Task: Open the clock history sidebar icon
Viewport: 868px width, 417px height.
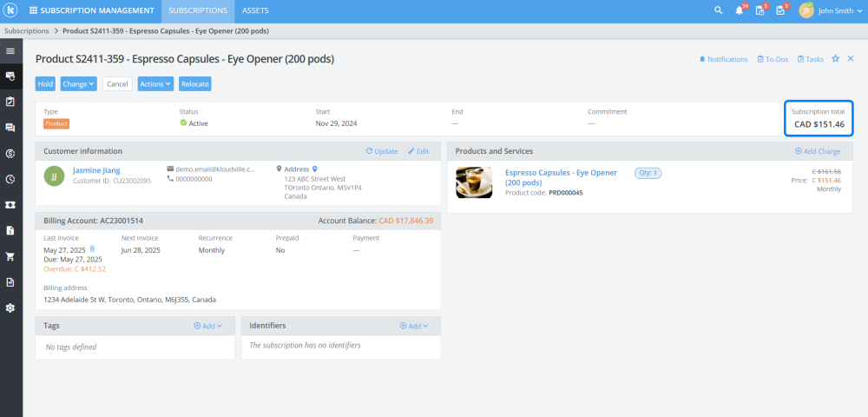Action: click(10, 179)
